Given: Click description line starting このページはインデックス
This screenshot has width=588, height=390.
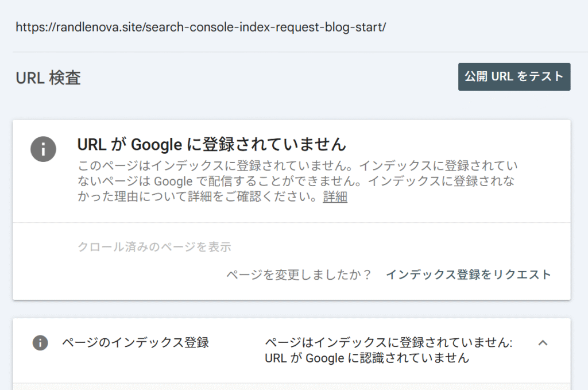Looking at the screenshot, I should pyautogui.click(x=297, y=166).
